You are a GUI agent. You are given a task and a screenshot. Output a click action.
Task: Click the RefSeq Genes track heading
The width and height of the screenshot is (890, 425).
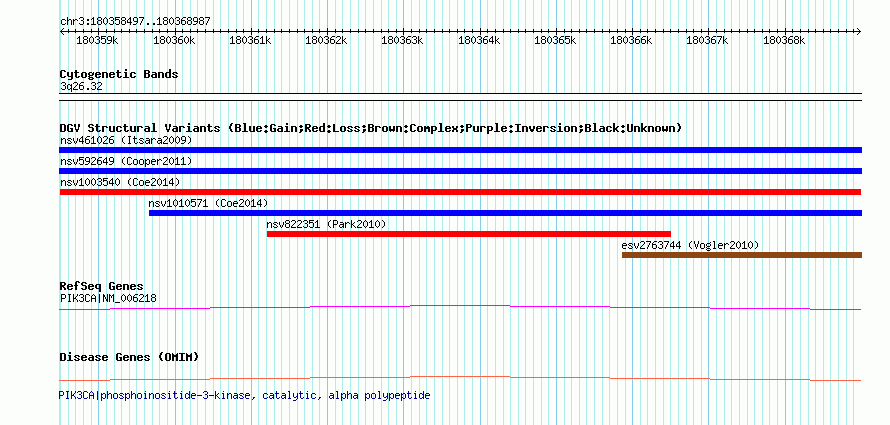point(102,286)
